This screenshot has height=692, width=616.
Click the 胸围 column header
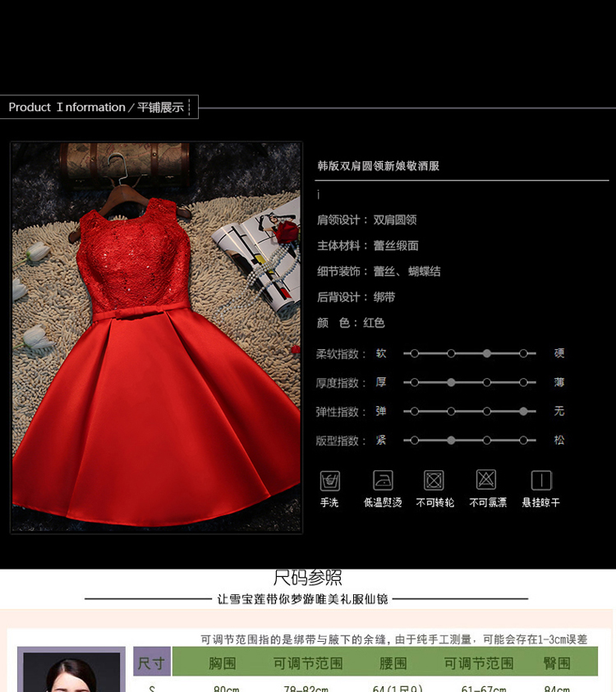(x=223, y=663)
